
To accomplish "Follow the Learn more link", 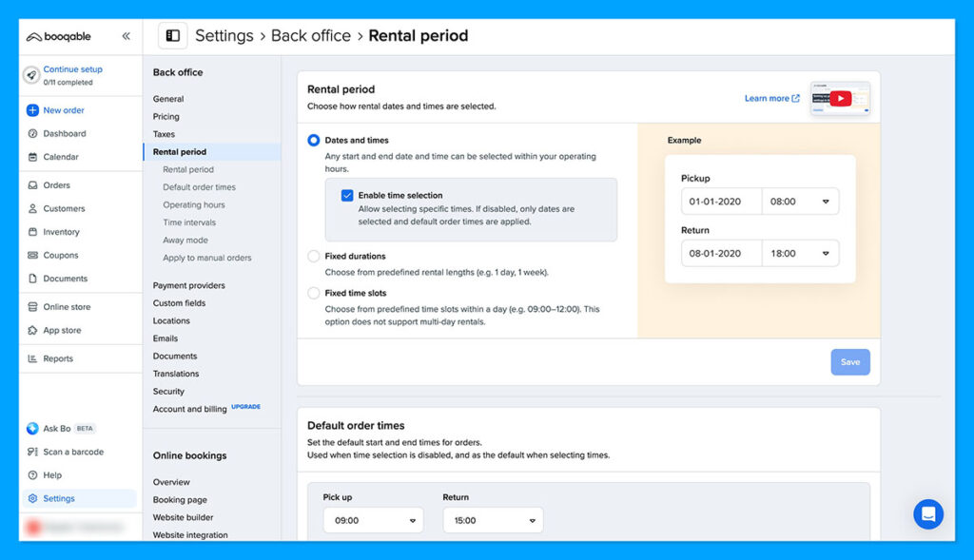I will click(x=767, y=98).
